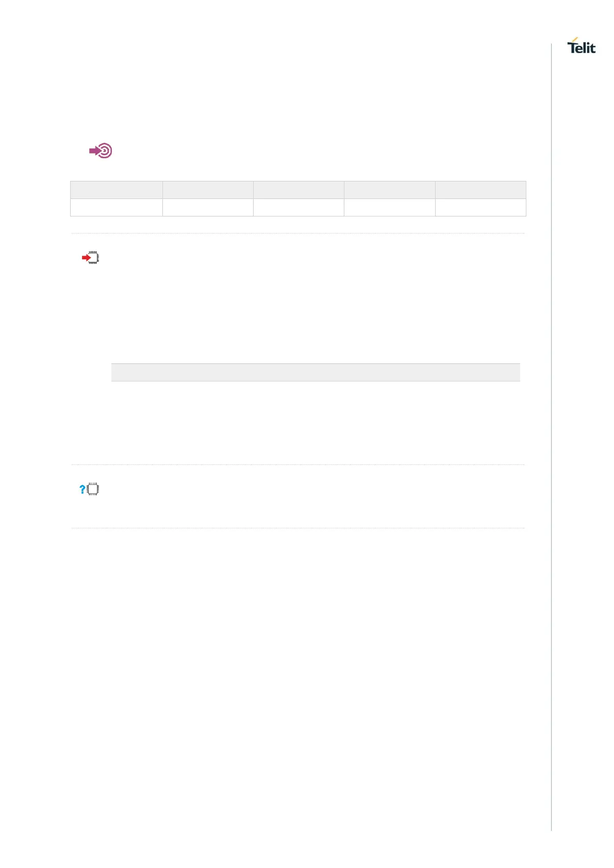Click the purple arrow-and-target icon
Image resolution: width=614 pixels, height=868 pixels.
tap(101, 151)
